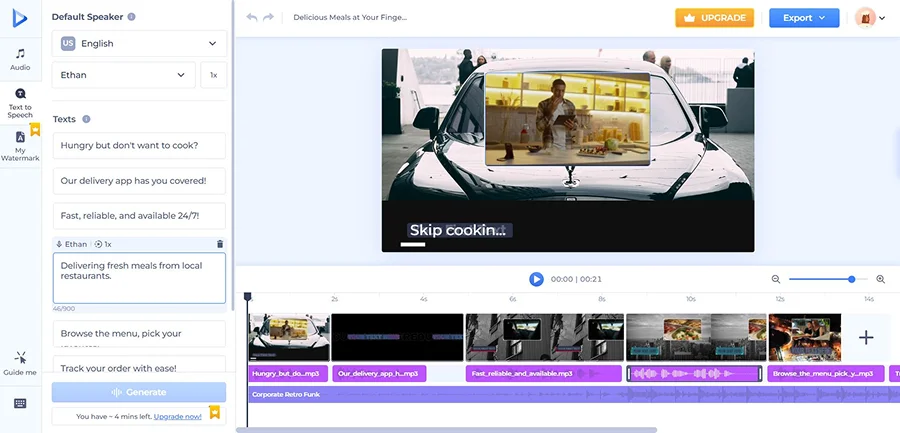This screenshot has height=433, width=900.
Task: Open the Audio sidebar panel
Action: pos(20,60)
